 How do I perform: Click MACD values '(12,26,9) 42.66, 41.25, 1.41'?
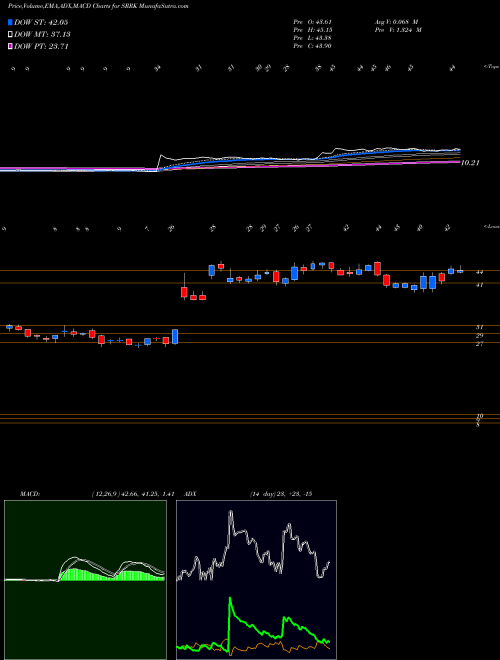(x=132, y=494)
